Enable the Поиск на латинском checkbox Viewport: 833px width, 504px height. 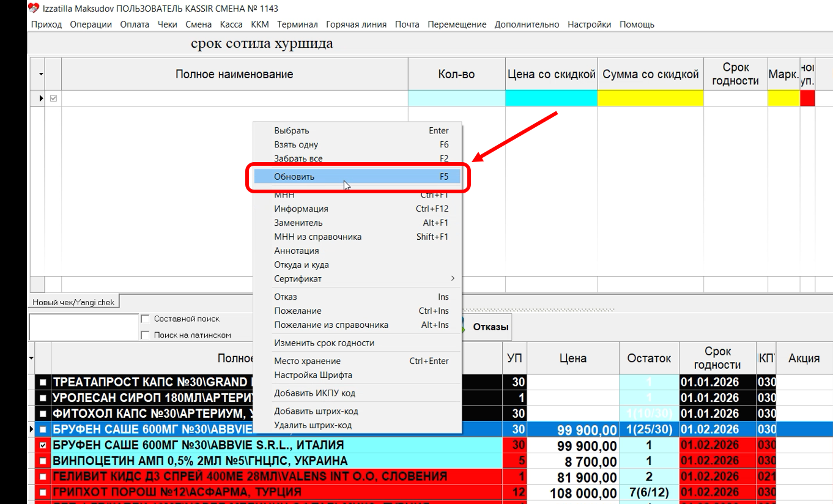click(x=145, y=335)
